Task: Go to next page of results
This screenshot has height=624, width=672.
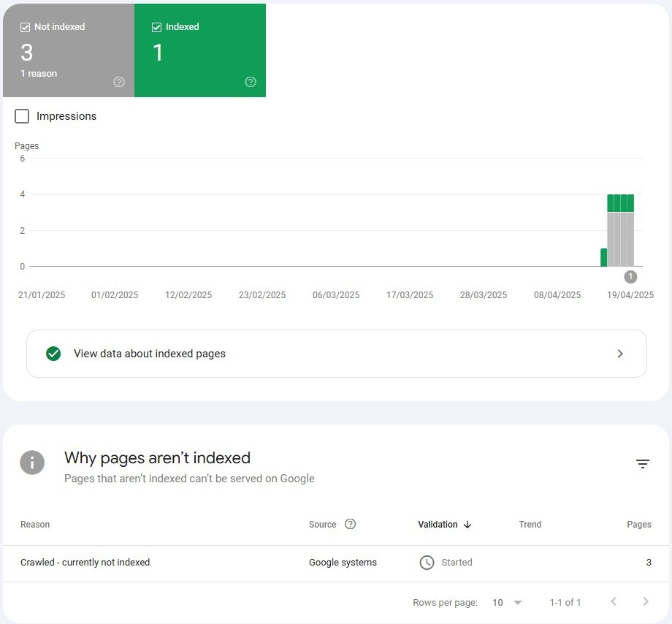Action: tap(646, 602)
